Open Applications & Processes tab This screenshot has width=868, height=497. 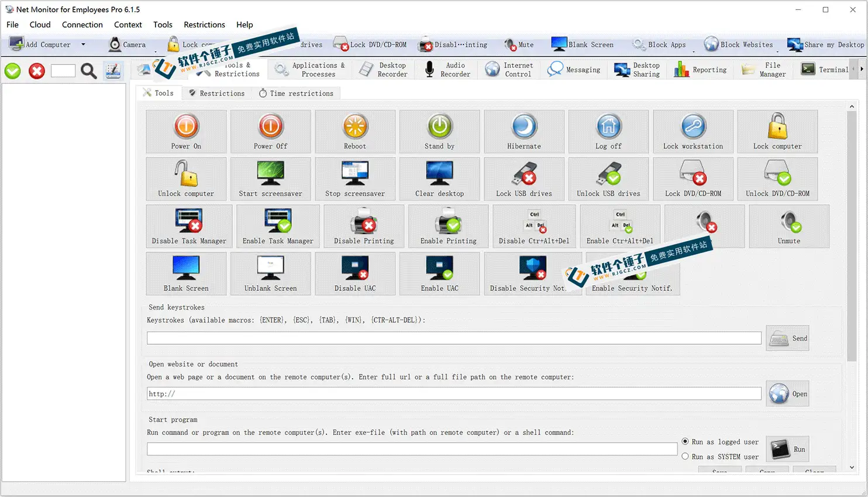(310, 70)
